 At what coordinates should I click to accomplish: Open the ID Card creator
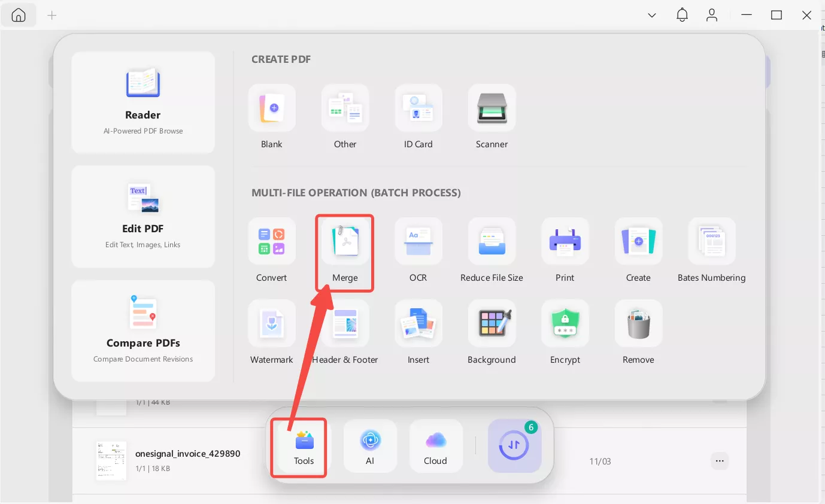click(418, 108)
